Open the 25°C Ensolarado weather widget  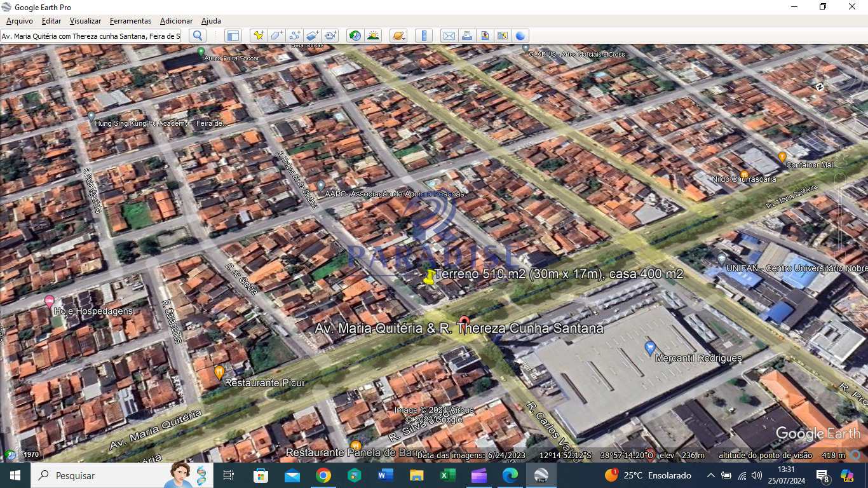click(x=648, y=475)
